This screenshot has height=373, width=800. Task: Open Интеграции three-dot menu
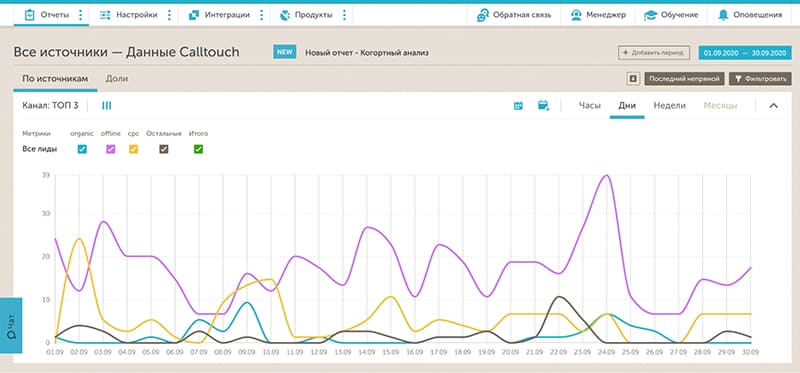(262, 15)
